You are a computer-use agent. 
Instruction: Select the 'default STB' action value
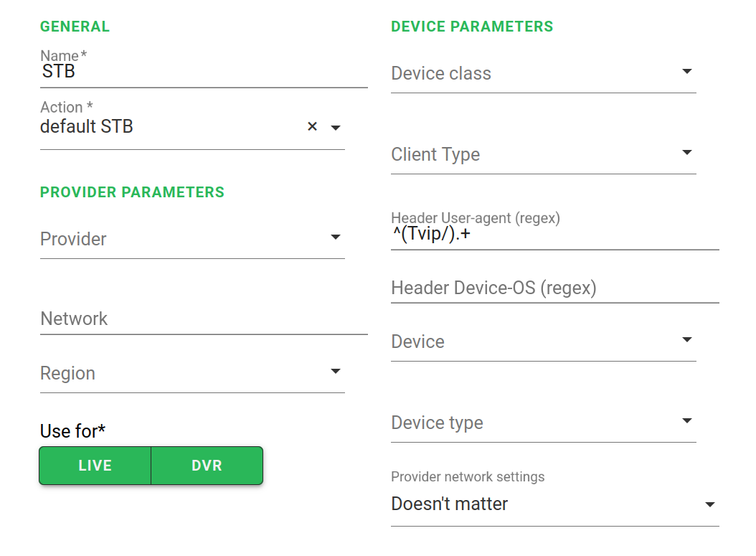[x=87, y=127]
